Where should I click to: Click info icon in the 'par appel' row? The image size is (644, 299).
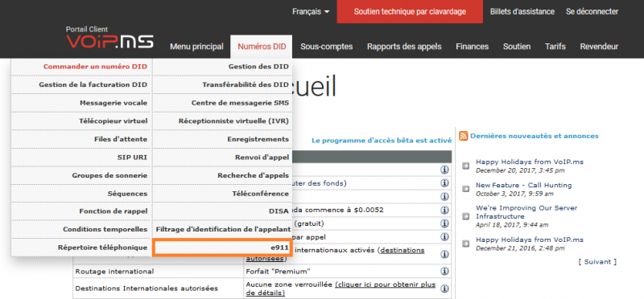point(444,237)
